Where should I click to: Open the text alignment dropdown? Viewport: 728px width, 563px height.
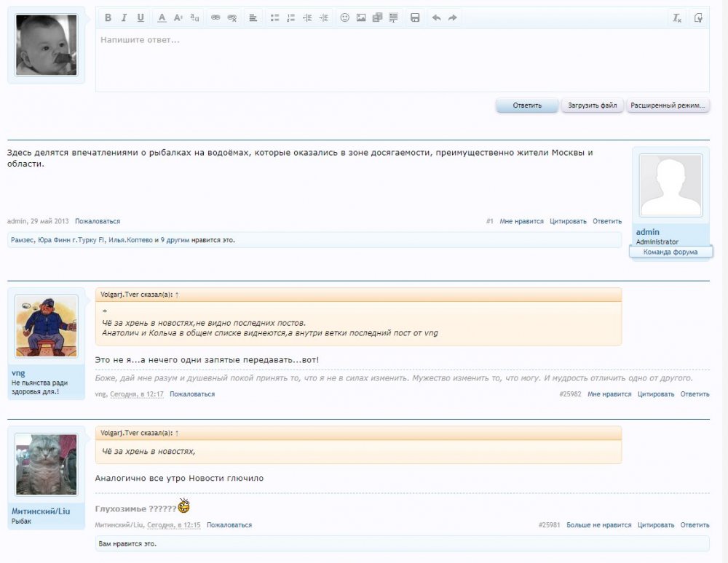coord(253,17)
